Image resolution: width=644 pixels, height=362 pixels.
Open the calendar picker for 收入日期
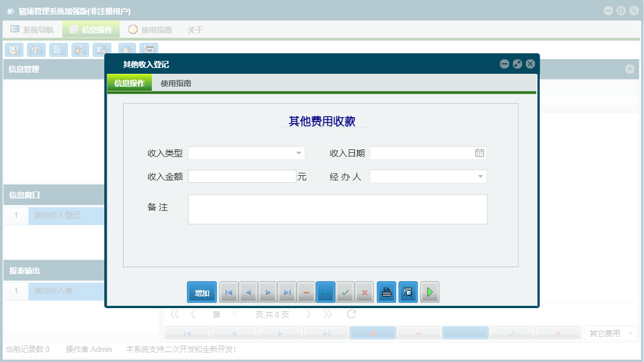pos(480,153)
